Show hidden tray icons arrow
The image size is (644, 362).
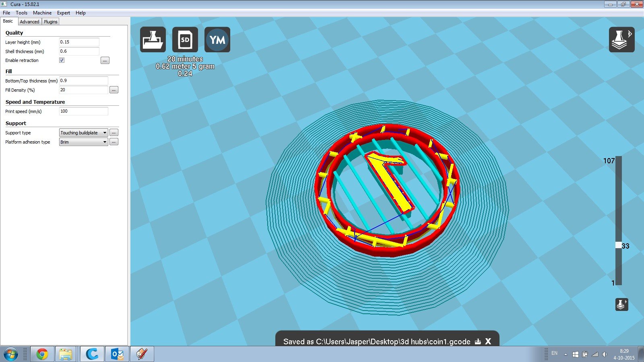566,354
